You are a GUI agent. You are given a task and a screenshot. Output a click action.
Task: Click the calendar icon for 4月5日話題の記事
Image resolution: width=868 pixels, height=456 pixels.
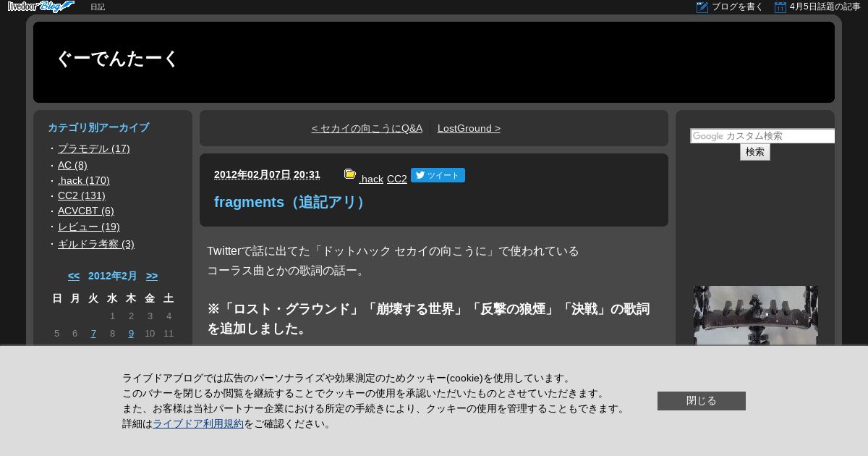pyautogui.click(x=780, y=7)
